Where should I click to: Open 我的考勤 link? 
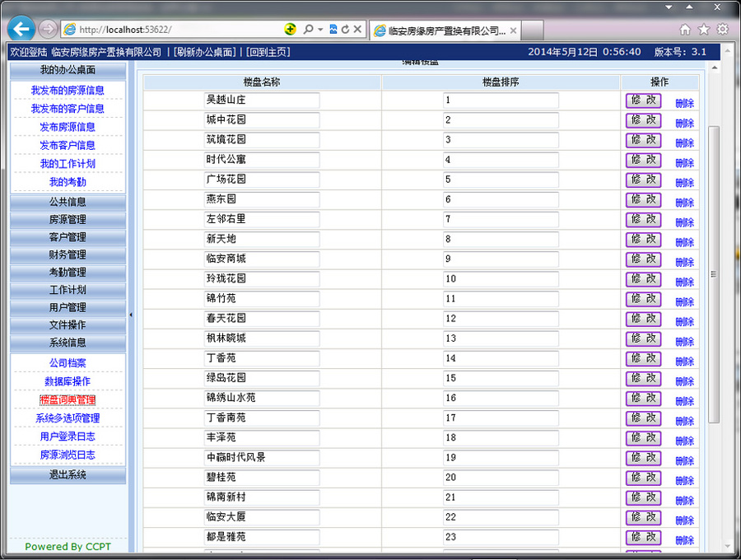tap(68, 182)
